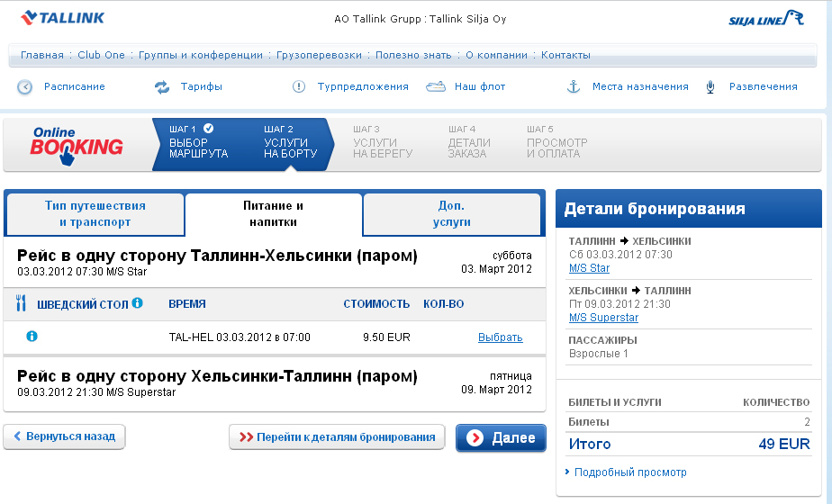Image resolution: width=832 pixels, height=504 pixels.
Task: Click Сб 03.03.2012 07:30 in booking details
Action: 620,255
